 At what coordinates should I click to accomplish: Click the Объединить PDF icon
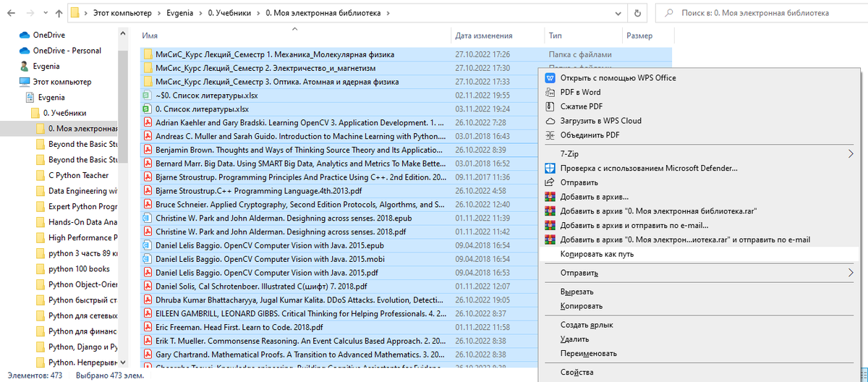(x=550, y=135)
